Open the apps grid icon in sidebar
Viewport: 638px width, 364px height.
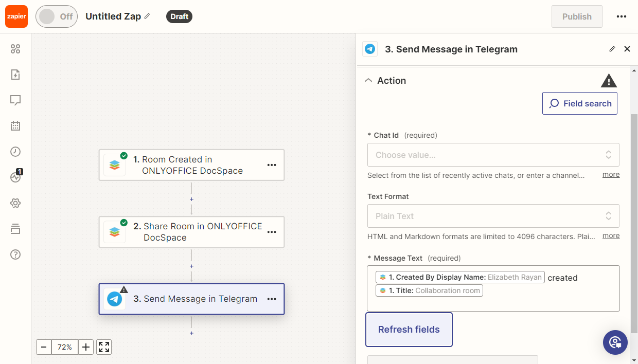pos(15,49)
